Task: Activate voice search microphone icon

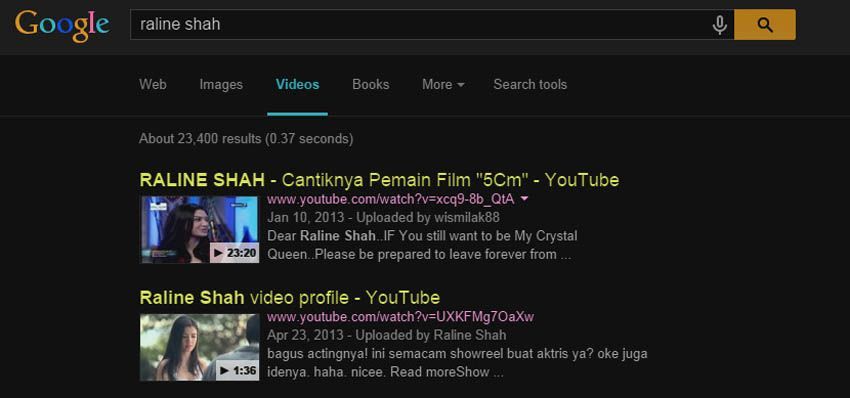Action: pos(719,25)
